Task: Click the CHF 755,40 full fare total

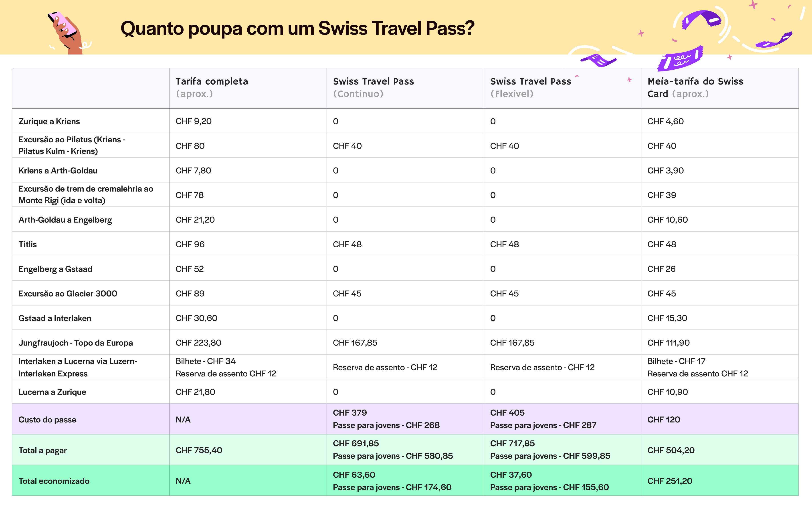Action: point(199,450)
